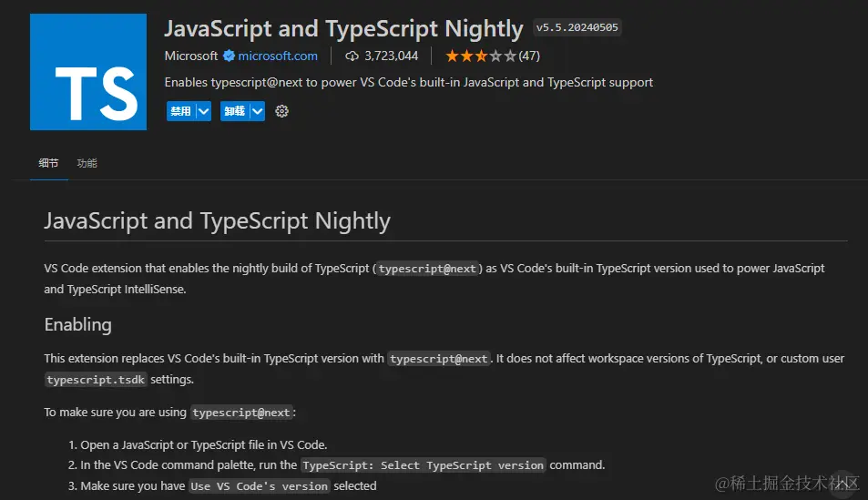Click the Microsoft publisher name
This screenshot has width=868, height=500.
coord(191,56)
